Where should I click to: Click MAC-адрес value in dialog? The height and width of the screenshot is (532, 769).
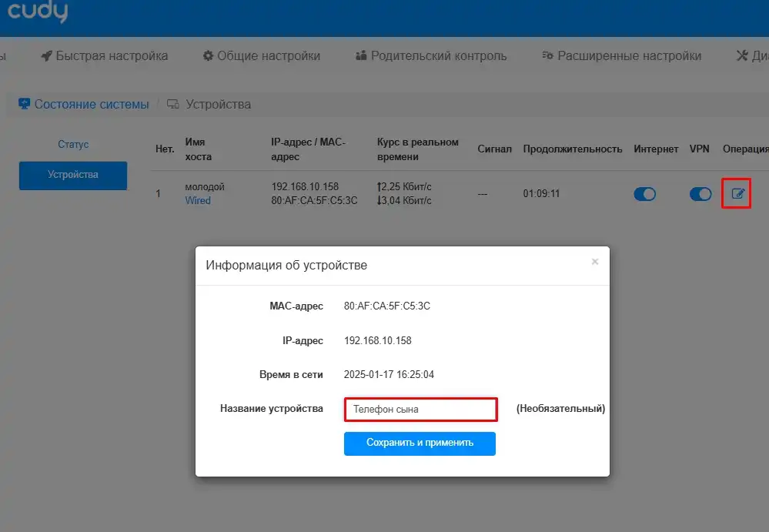tap(387, 306)
